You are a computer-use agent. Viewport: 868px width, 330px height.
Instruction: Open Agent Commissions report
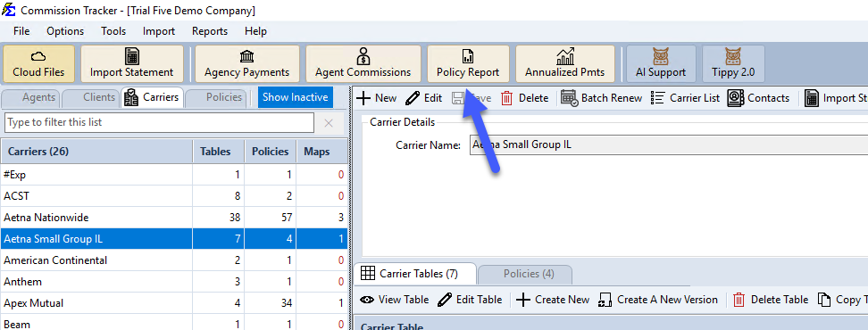(x=363, y=63)
